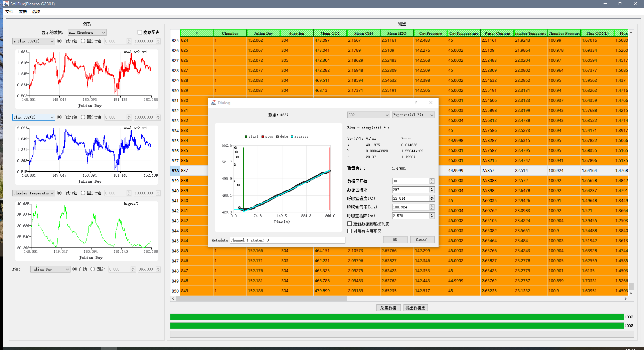Viewport: 644px width, 350px height.
Task: Enable the 隐藏图表 checkbox
Action: pyautogui.click(x=140, y=32)
